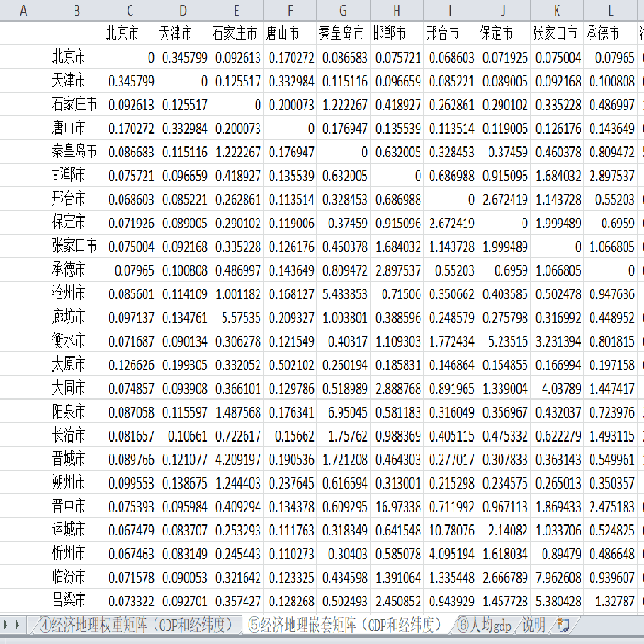Select column H header
This screenshot has width=644, height=644.
[x=397, y=10]
